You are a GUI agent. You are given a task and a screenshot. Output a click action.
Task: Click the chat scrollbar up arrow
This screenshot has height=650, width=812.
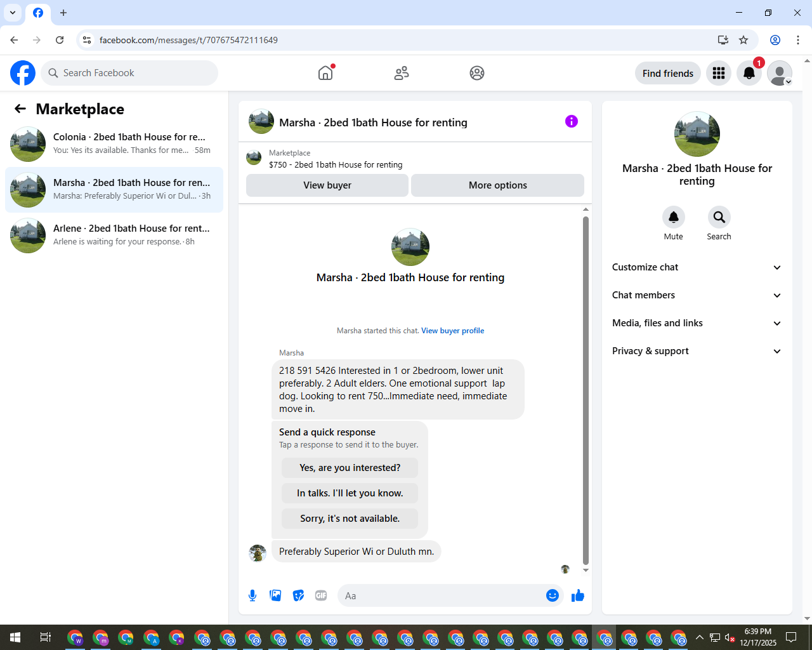(586, 209)
